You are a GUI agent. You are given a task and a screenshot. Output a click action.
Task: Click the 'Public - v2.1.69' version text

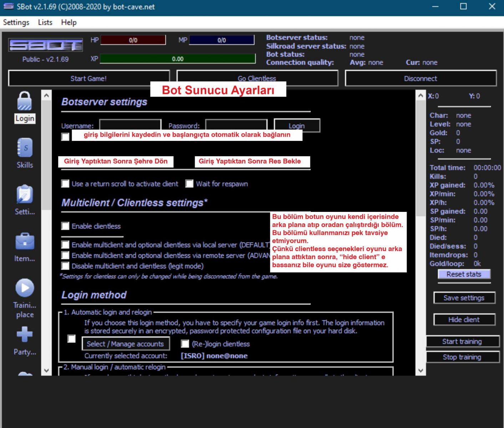[46, 59]
